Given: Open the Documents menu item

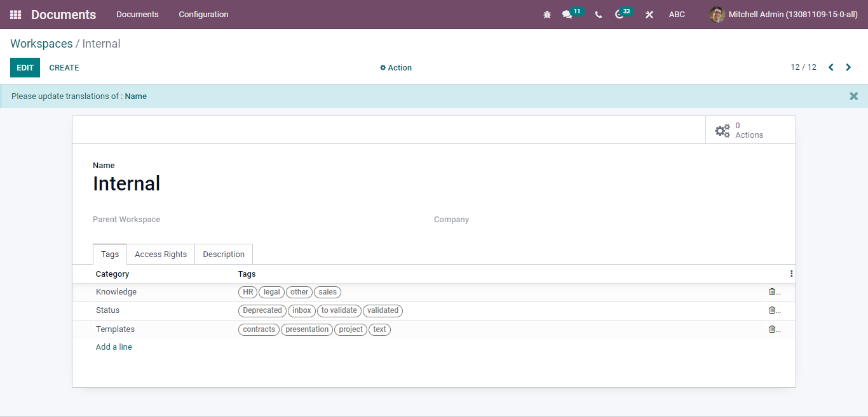Looking at the screenshot, I should [137, 14].
